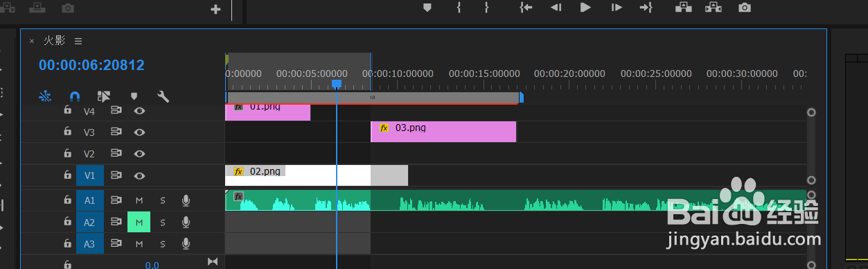Solo track A3
The image size is (868, 269).
163,244
